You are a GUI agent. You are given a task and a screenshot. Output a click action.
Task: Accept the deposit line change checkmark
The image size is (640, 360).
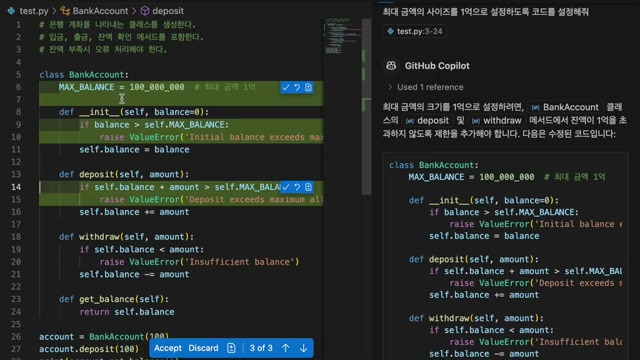pyautogui.click(x=286, y=187)
